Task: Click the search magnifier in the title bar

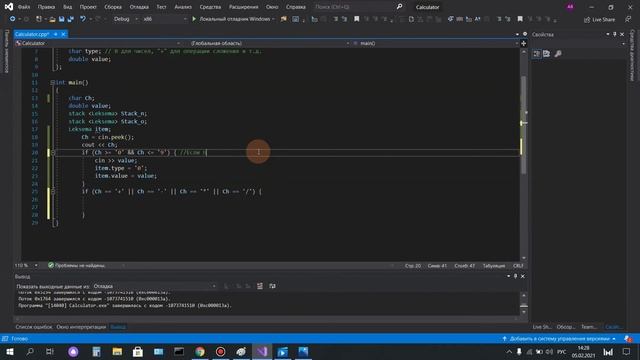Action: pos(399,7)
